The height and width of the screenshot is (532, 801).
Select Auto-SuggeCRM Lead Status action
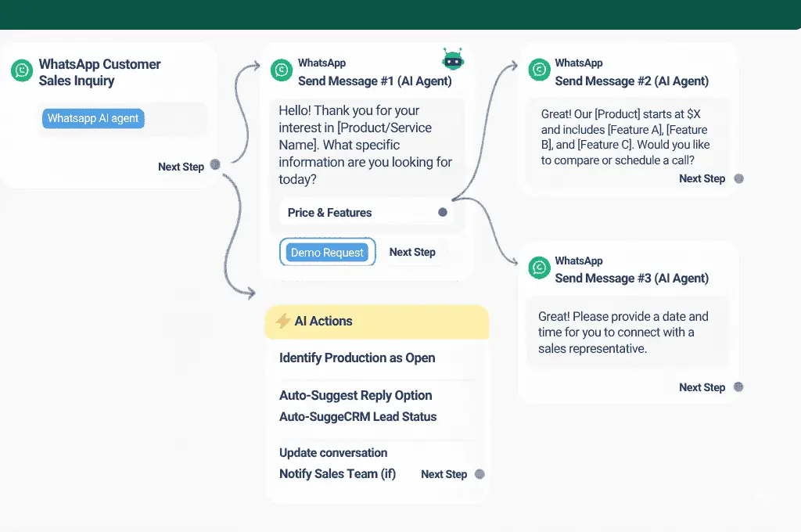tap(357, 416)
